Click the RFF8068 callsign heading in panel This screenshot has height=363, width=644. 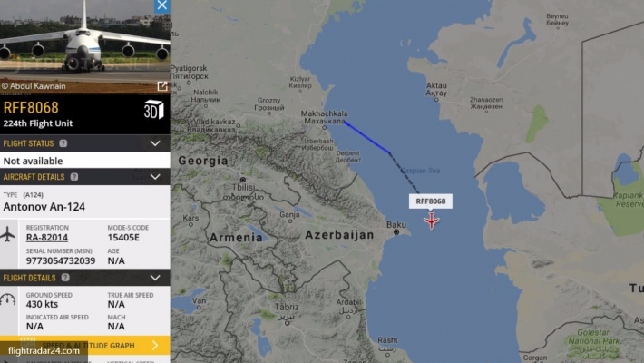[x=31, y=108]
